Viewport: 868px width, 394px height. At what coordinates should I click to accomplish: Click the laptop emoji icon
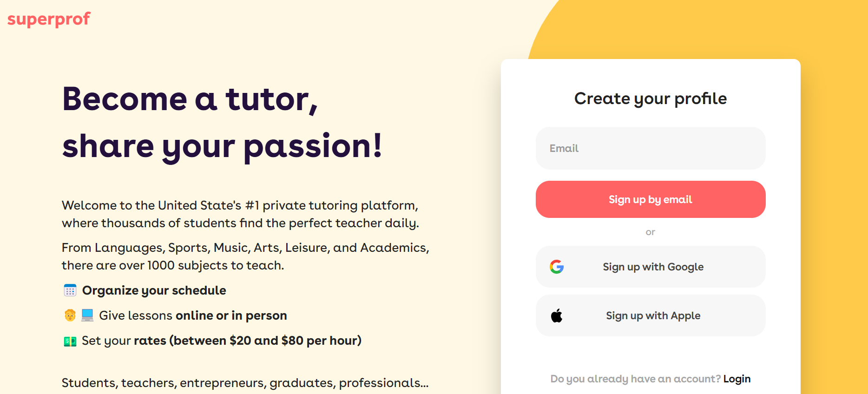click(87, 315)
